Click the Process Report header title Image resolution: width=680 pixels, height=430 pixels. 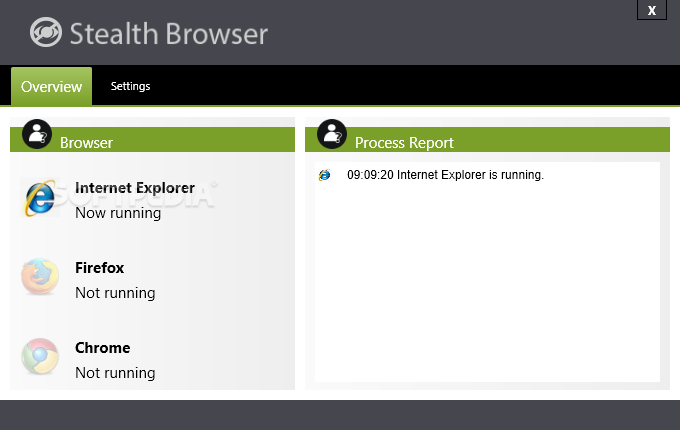point(404,143)
